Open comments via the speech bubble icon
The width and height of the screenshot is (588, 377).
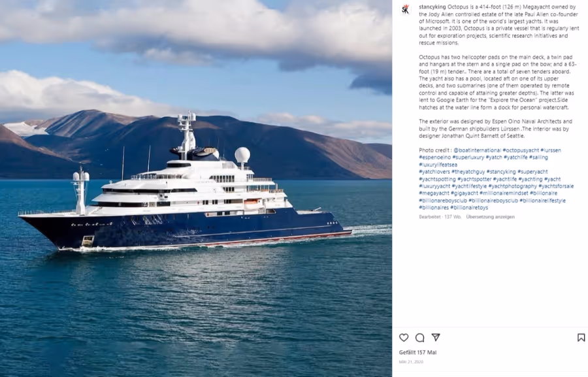pos(419,338)
